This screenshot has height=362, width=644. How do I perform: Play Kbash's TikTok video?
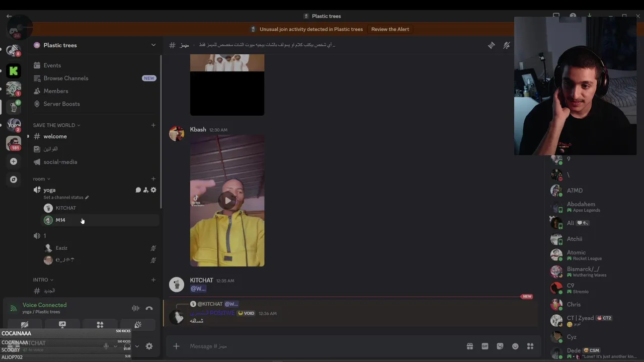pos(227,201)
